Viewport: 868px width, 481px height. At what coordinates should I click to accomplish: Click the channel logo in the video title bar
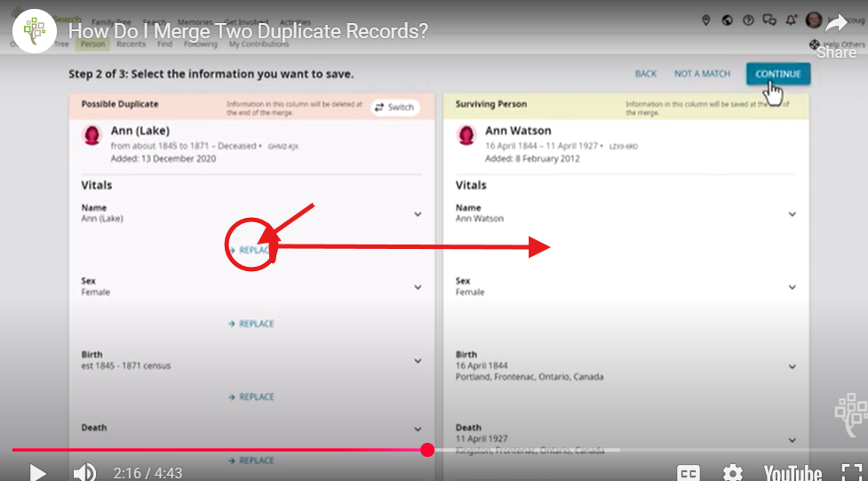(x=35, y=30)
